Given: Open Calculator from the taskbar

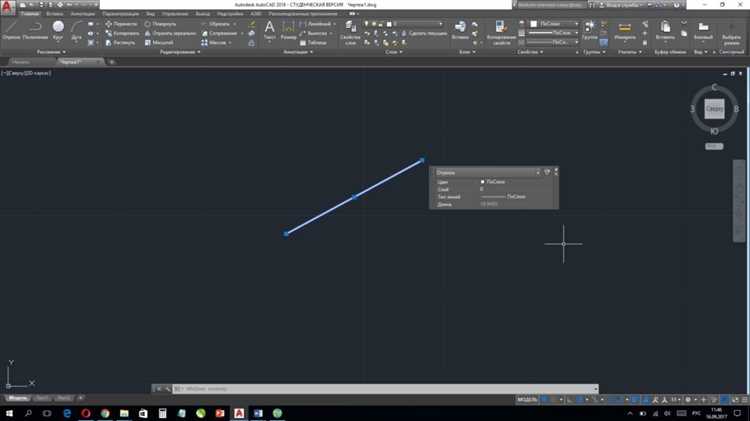Looking at the screenshot, I should pos(162,413).
